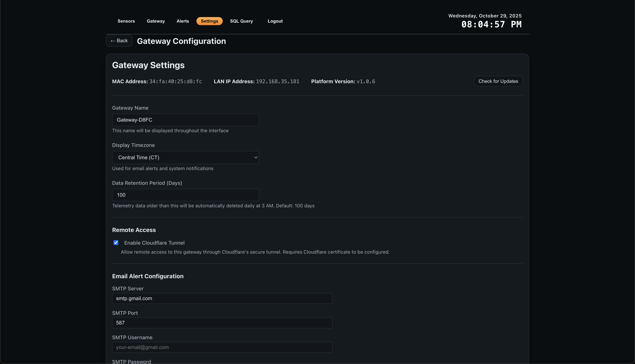This screenshot has width=635, height=364.
Task: Open the Sensors page
Action: [x=126, y=21]
